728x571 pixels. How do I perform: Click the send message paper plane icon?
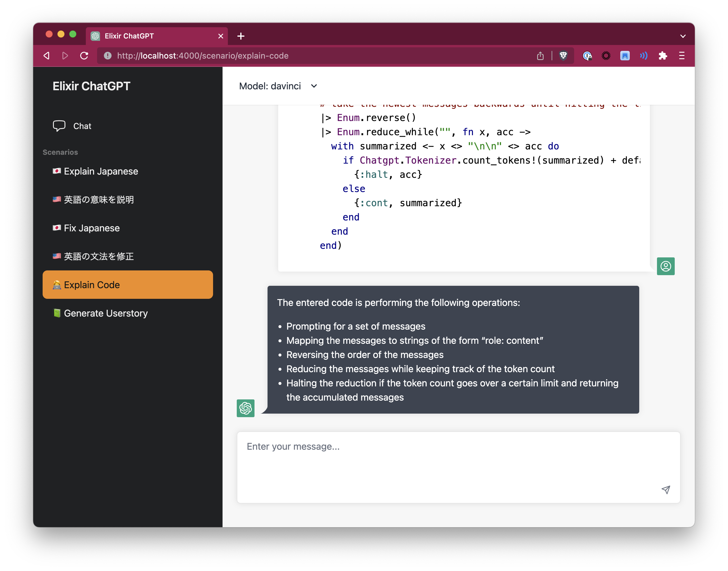666,490
